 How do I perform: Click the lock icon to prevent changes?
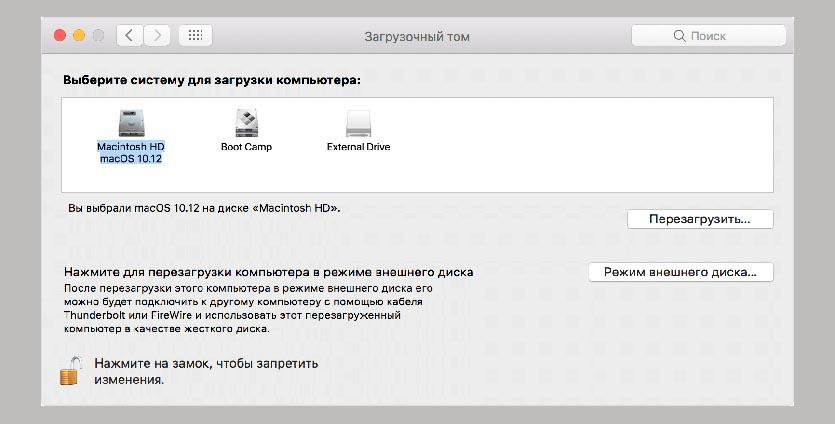pyautogui.click(x=71, y=371)
